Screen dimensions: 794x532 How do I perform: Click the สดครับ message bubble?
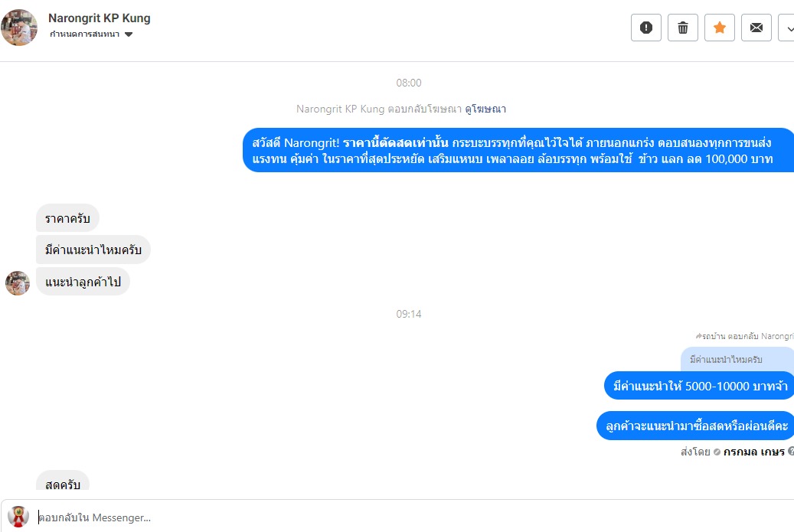coord(63,481)
